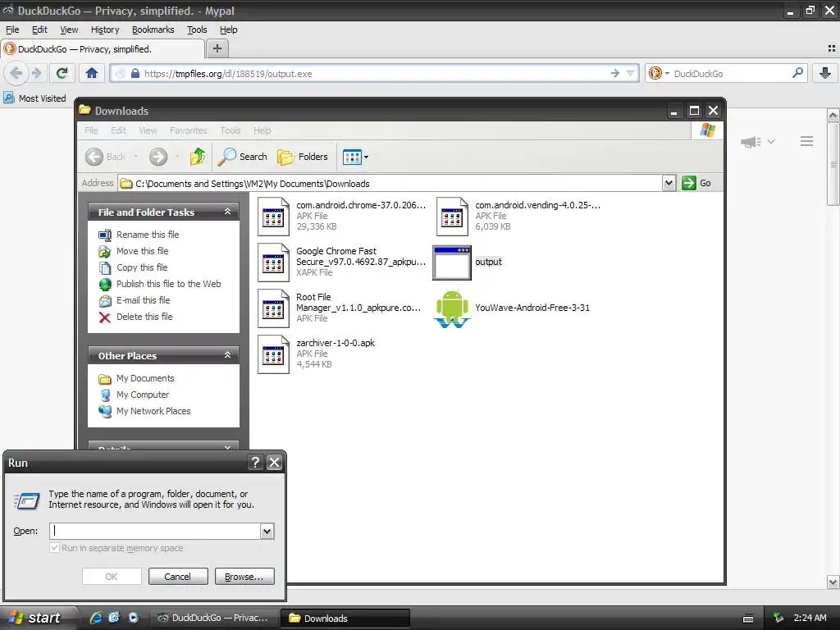Select the Root File Manager APK icon
Screen dimensions: 840x630
pyautogui.click(x=273, y=308)
